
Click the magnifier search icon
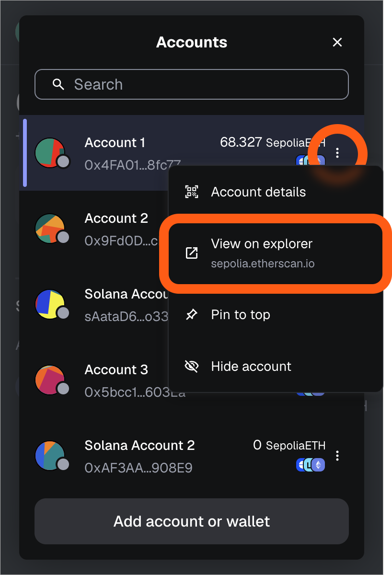click(58, 84)
